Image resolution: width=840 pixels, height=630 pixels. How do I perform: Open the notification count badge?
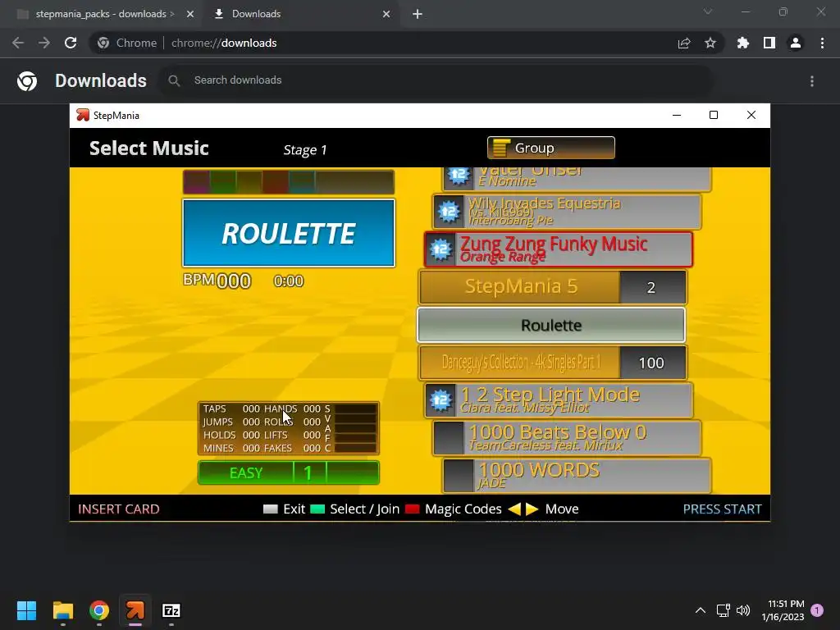(x=817, y=610)
